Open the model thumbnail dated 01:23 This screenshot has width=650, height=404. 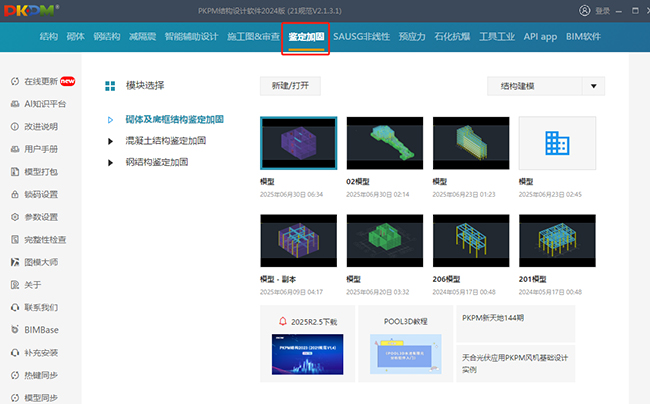click(471, 143)
